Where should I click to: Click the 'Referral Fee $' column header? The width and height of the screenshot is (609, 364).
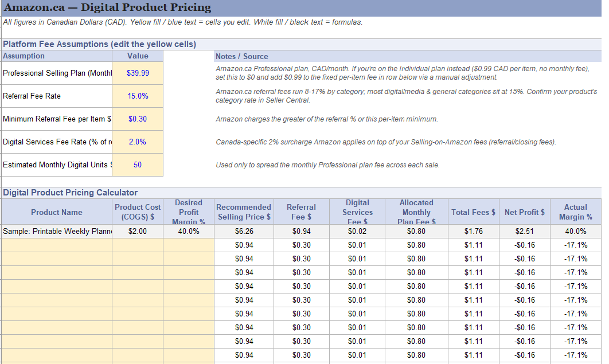(302, 212)
